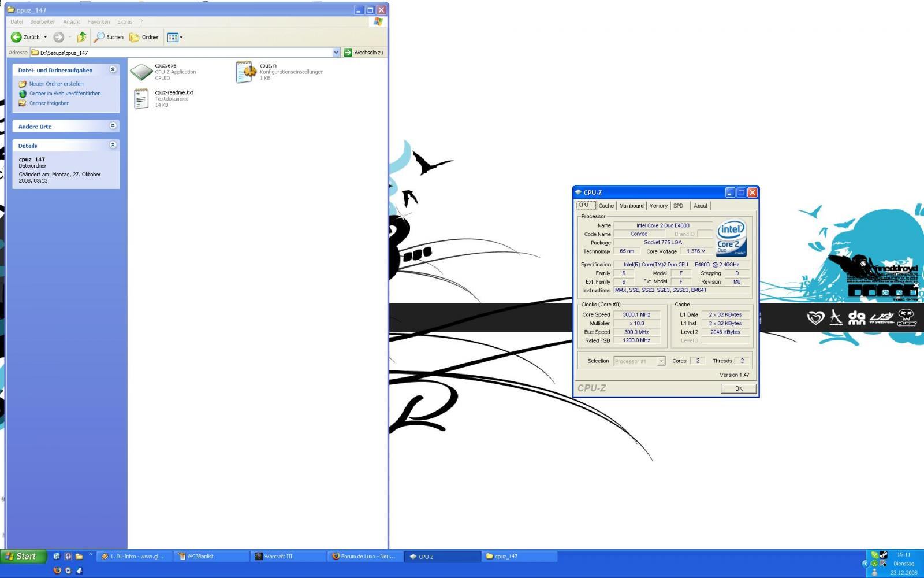This screenshot has height=578, width=924.
Task: Click the Core Speed value 3000.1 MHz
Action: pyautogui.click(x=636, y=315)
